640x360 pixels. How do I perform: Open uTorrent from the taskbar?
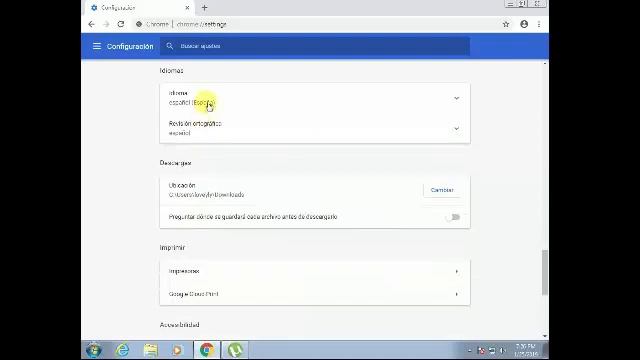(235, 350)
